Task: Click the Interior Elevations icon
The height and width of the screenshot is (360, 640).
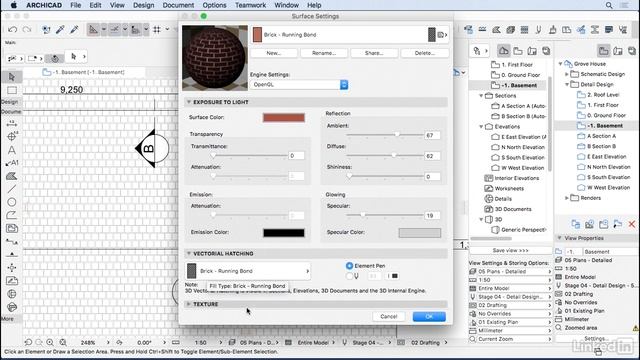Action: (488, 178)
